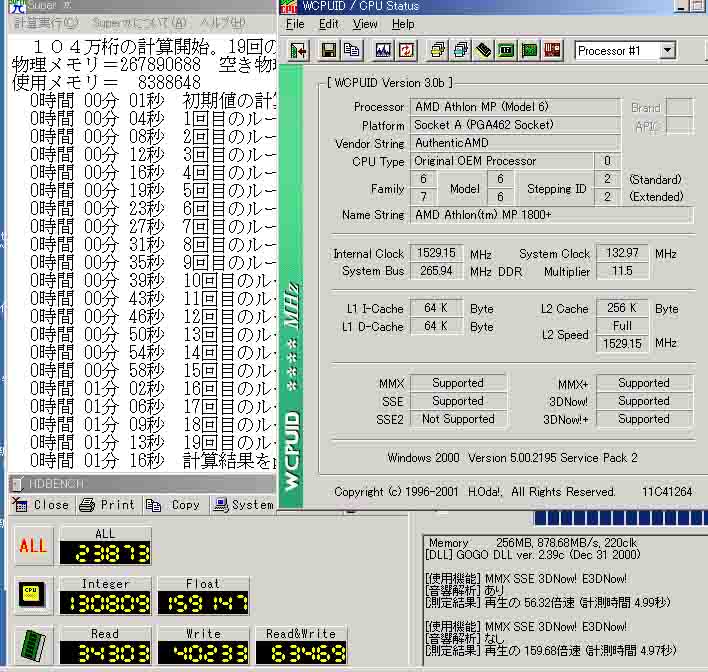Click the blue segmented progress bar
The height and width of the screenshot is (672, 708).
[621, 518]
